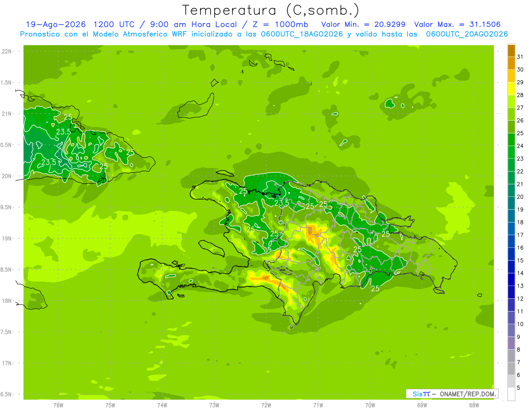Click the 'Sis' pi logo in the credit box
Screen dimensions: 532x411
pyautogui.click(x=421, y=394)
